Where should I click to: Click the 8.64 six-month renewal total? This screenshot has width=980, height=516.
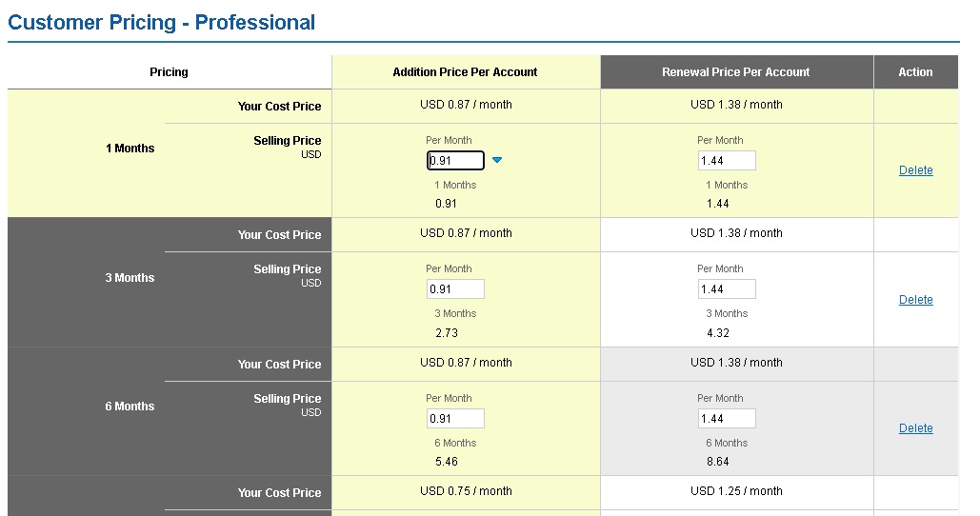(x=717, y=462)
